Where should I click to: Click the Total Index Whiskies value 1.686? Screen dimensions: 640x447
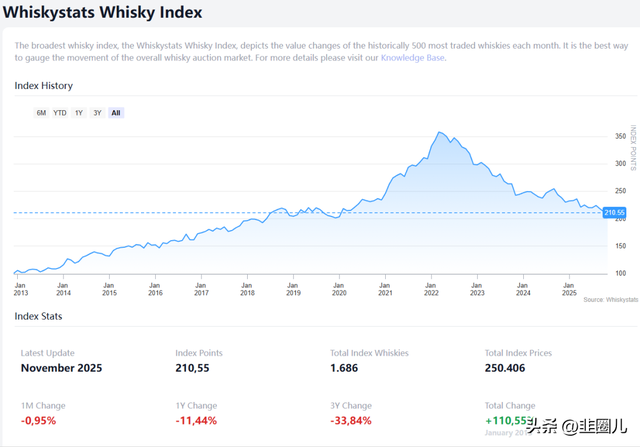click(x=351, y=368)
